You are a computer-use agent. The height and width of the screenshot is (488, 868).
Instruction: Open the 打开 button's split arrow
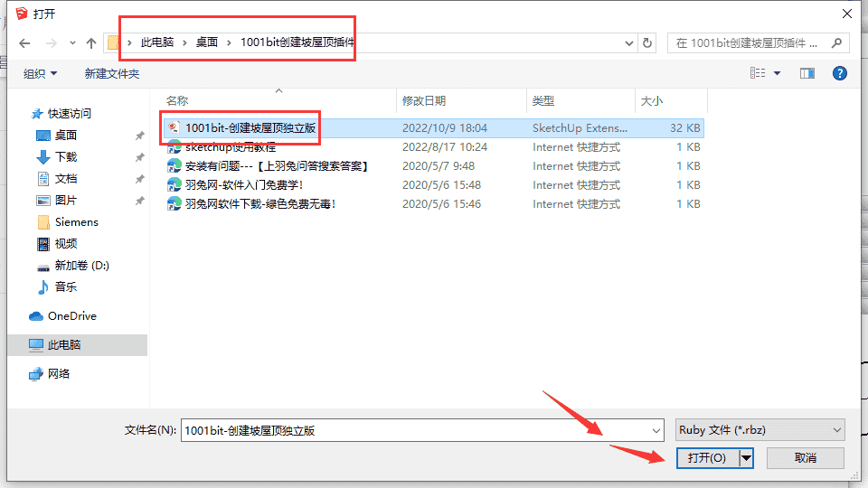pyautogui.click(x=746, y=457)
